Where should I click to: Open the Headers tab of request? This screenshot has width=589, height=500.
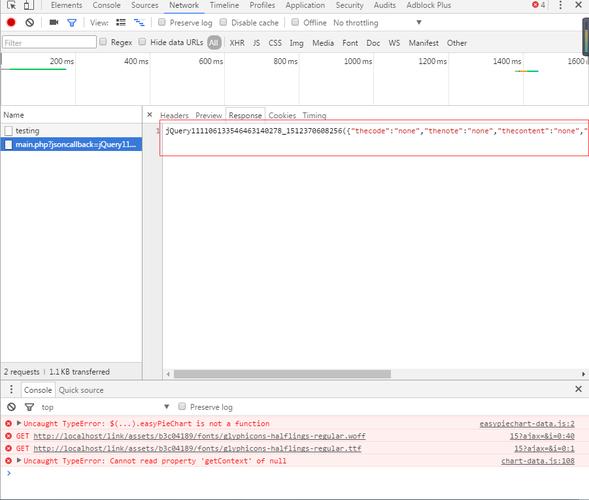pos(174,115)
